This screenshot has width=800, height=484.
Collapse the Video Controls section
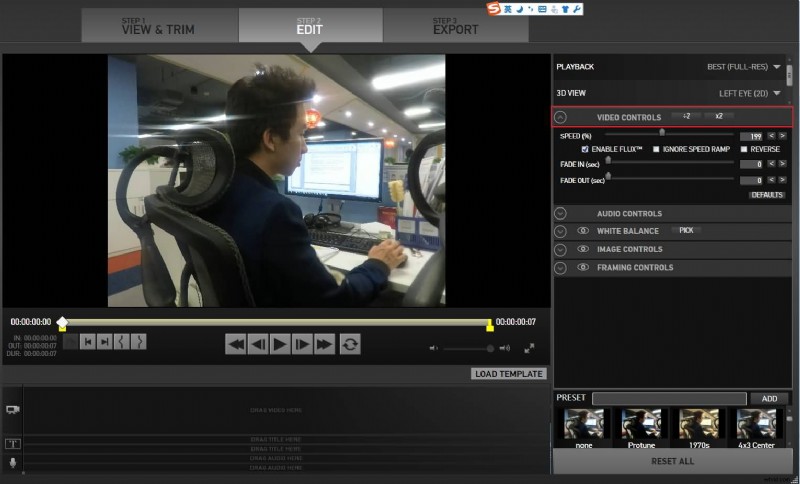(560, 117)
